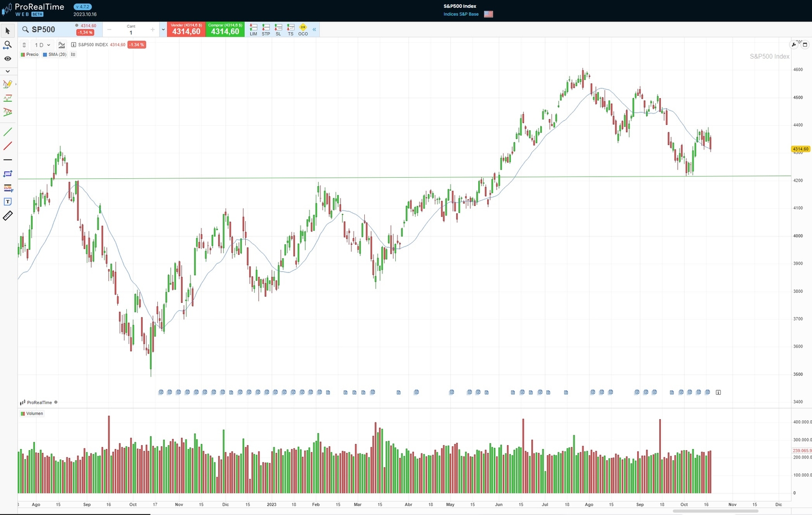812x515 pixels.
Task: Open the 1D timeframe dropdown
Action: tap(41, 45)
